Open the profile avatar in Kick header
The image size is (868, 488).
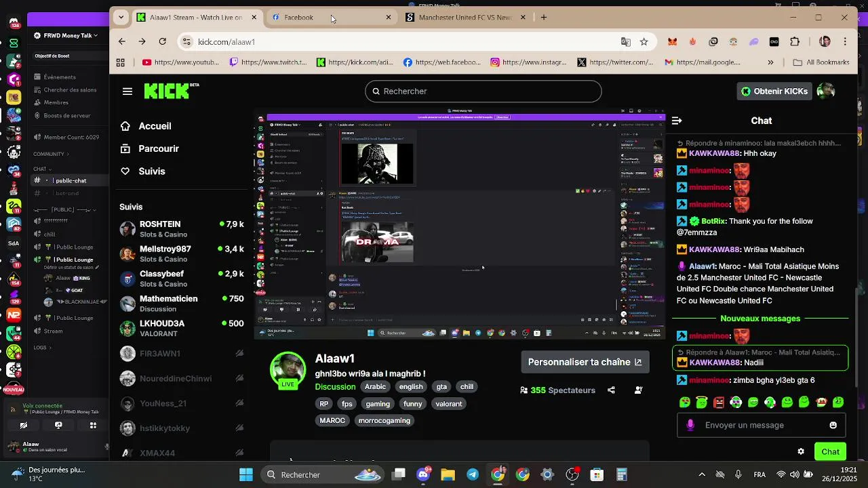point(825,91)
